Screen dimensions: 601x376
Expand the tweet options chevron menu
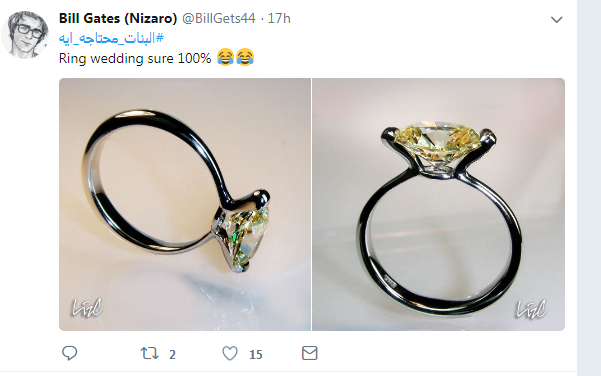tap(557, 19)
